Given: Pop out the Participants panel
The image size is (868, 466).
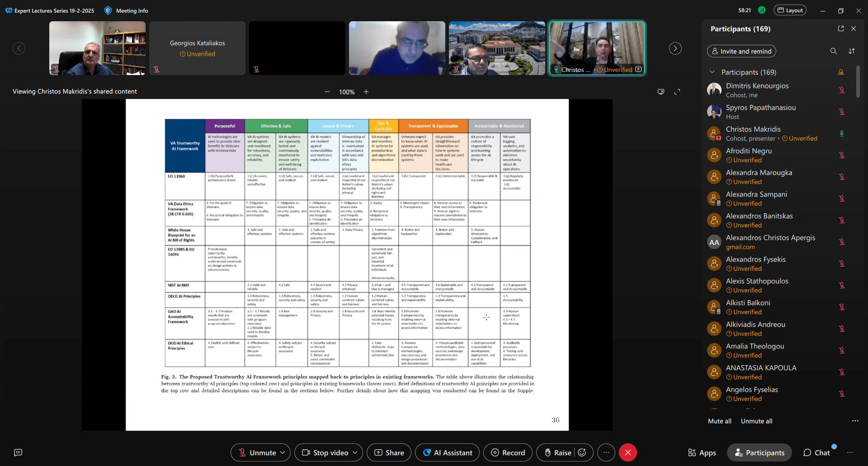Looking at the screenshot, I should [x=840, y=28].
